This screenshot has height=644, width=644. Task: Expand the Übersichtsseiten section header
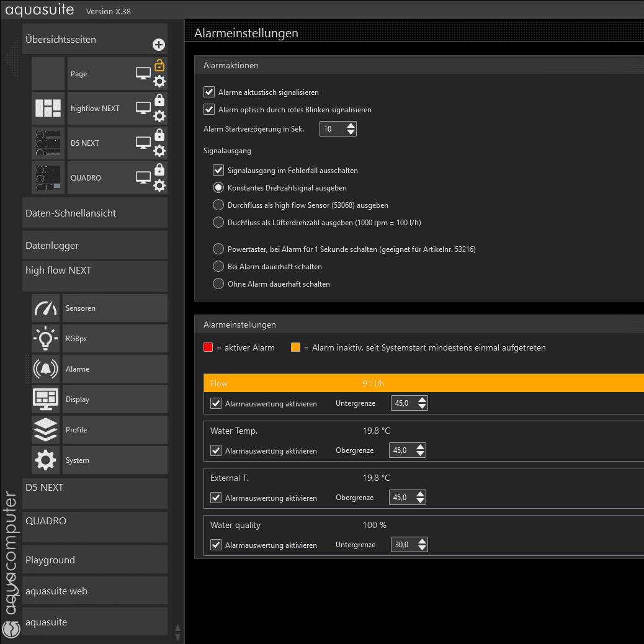pos(95,39)
